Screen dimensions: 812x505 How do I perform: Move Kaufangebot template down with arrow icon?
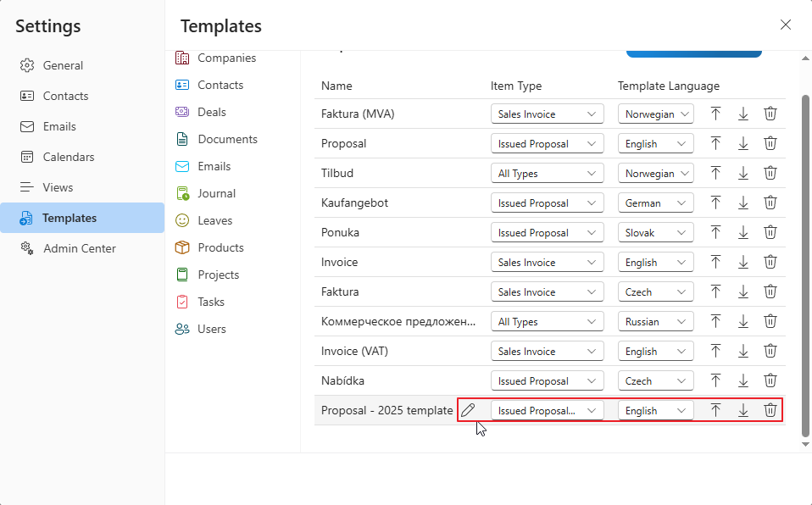coord(742,203)
